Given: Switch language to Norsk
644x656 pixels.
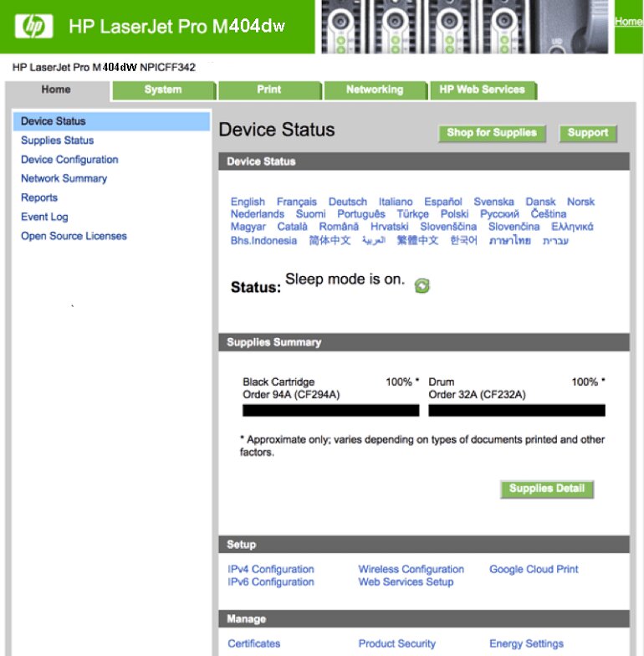Looking at the screenshot, I should click(x=580, y=202).
